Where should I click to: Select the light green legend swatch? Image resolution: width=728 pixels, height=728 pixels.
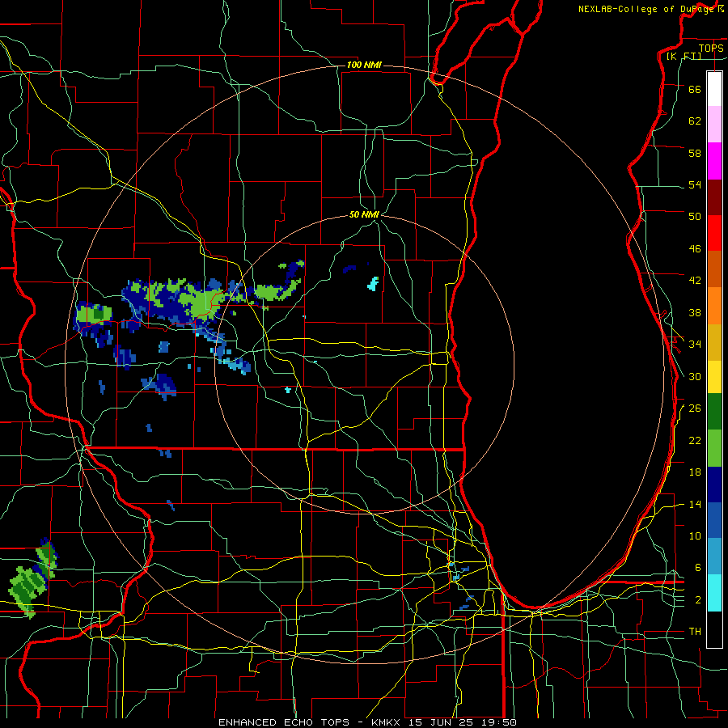[x=714, y=448]
